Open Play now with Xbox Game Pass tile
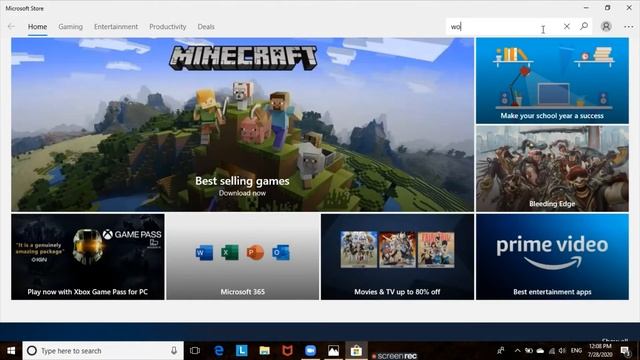640x360 pixels. [x=88, y=257]
